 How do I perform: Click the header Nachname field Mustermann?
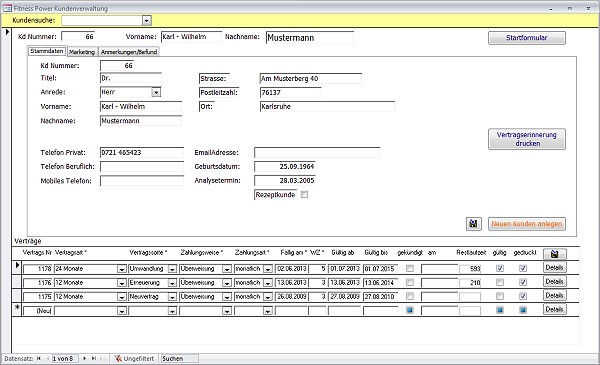(310, 37)
